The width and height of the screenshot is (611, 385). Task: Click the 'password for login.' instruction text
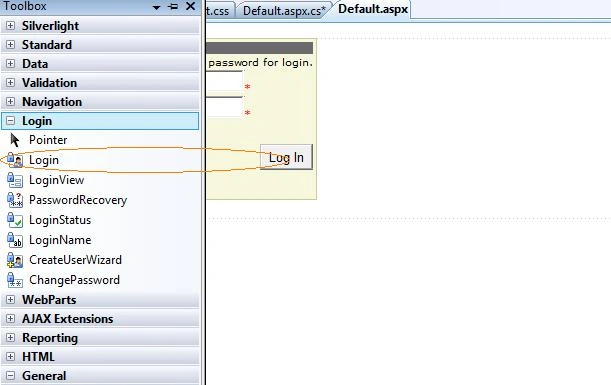click(x=260, y=62)
